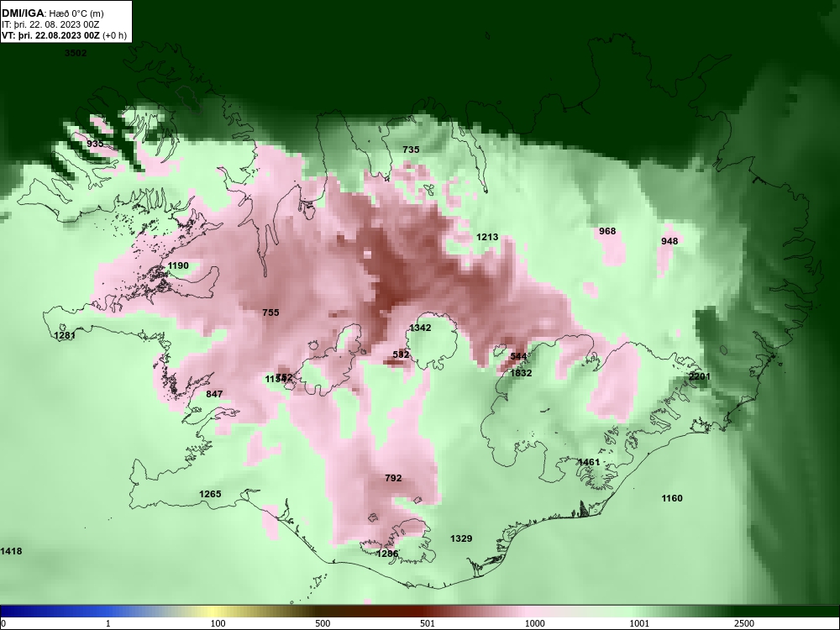Click the VT: þri. 22.08.2023 00Z line
Image resolution: width=840 pixels, height=630 pixels.
point(65,35)
